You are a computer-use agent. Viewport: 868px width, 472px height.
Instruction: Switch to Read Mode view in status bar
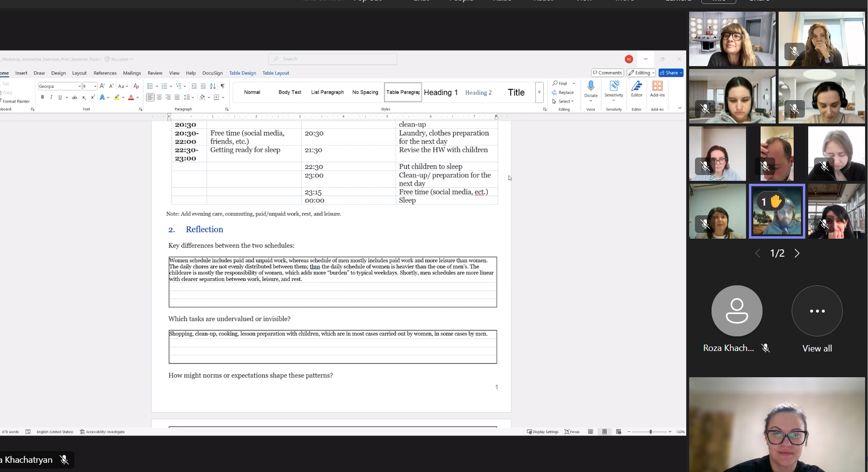pos(590,432)
